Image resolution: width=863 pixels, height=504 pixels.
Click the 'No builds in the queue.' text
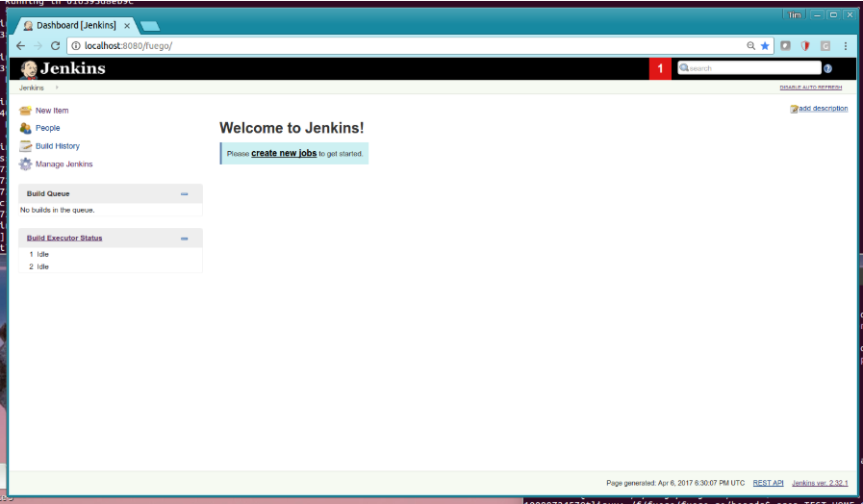57,211
